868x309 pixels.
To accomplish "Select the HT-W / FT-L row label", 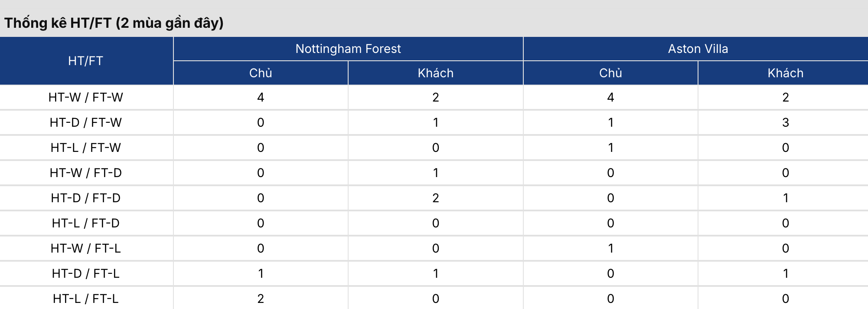I will [86, 248].
